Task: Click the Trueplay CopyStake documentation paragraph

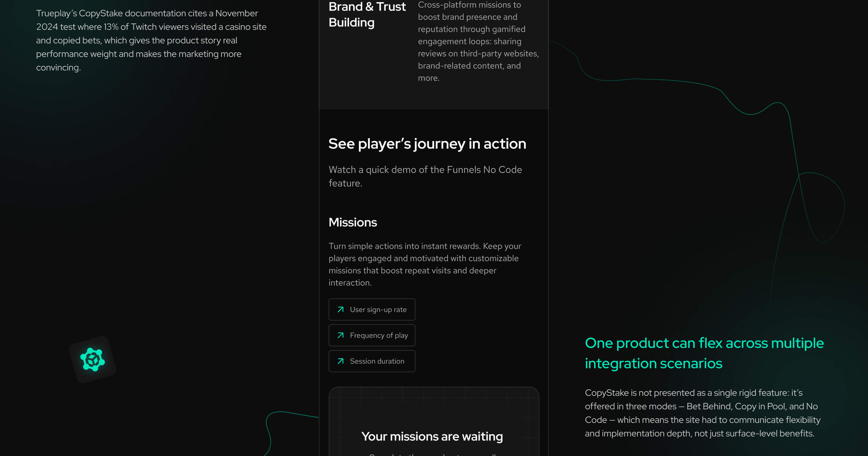Action: (x=151, y=40)
